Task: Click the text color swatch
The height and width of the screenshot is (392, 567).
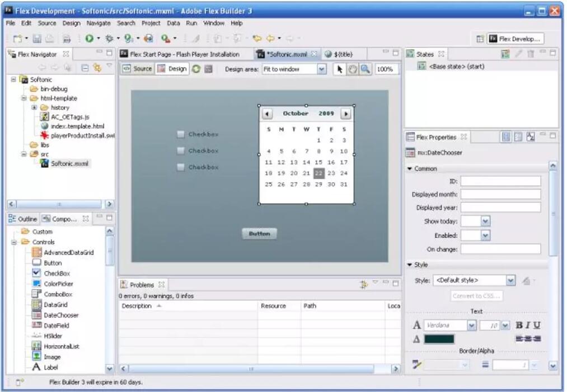Action: pyautogui.click(x=439, y=339)
